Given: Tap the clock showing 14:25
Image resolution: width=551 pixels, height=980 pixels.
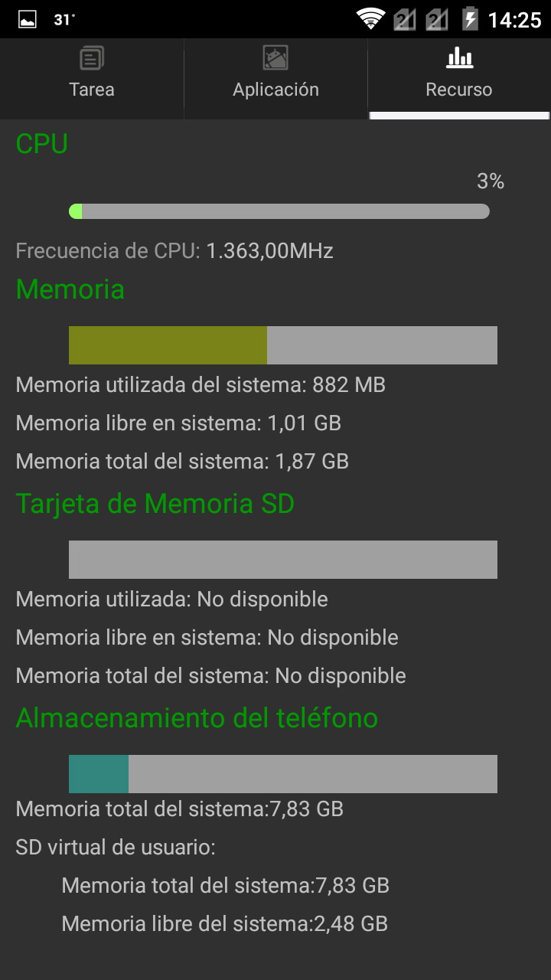Looking at the screenshot, I should tap(514, 20).
